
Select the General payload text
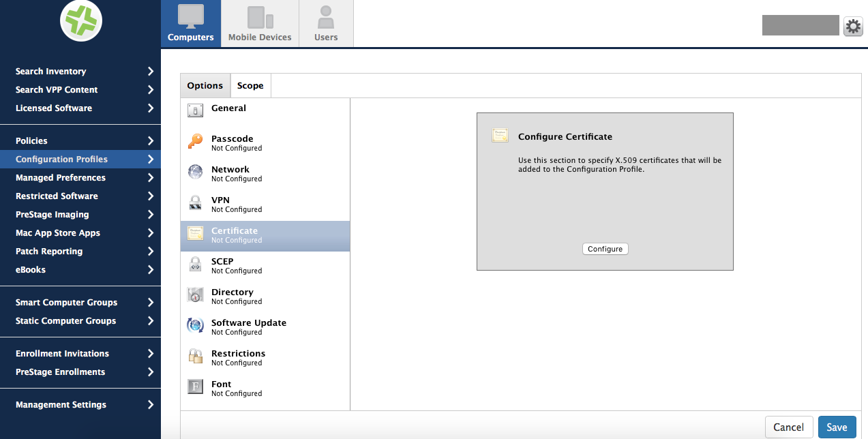coord(228,108)
